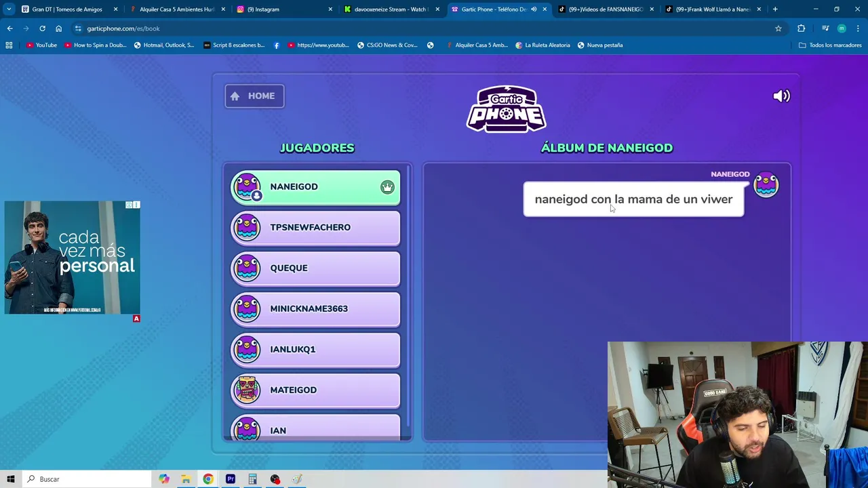The height and width of the screenshot is (488, 868).
Task: Mute the Gartic Phone sound speaker icon
Action: [x=781, y=96]
